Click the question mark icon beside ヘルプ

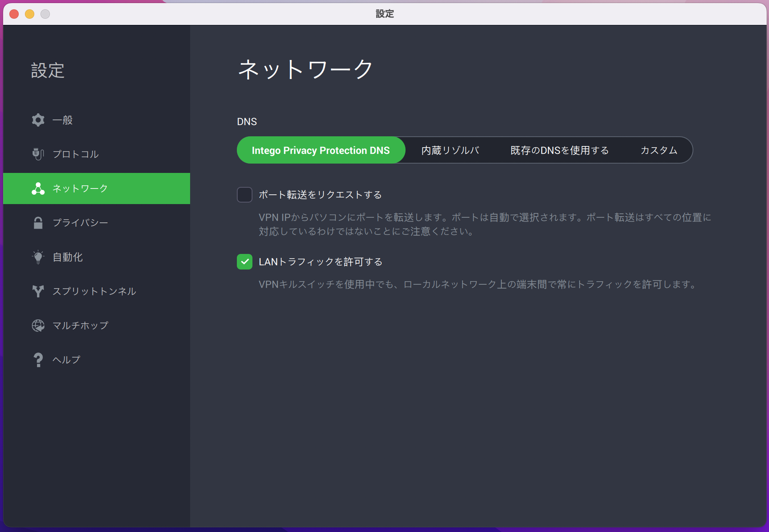(38, 360)
